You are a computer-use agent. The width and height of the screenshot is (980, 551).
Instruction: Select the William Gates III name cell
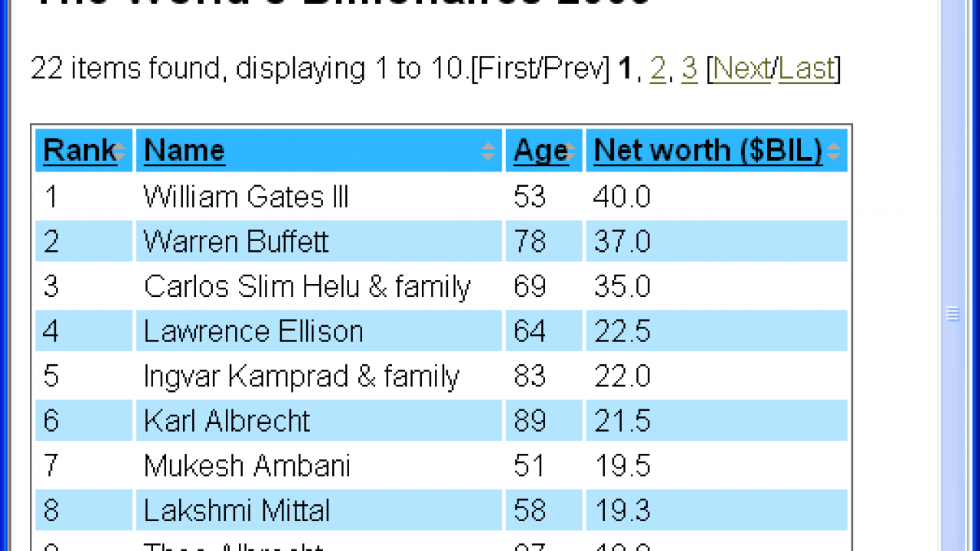(x=319, y=197)
